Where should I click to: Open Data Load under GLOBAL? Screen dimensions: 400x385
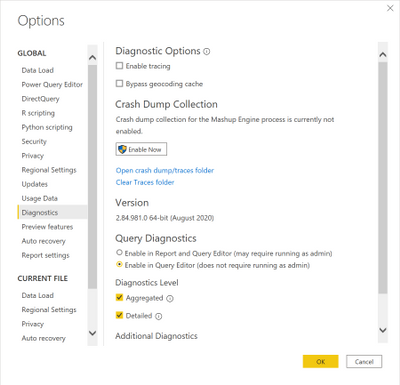(x=38, y=70)
